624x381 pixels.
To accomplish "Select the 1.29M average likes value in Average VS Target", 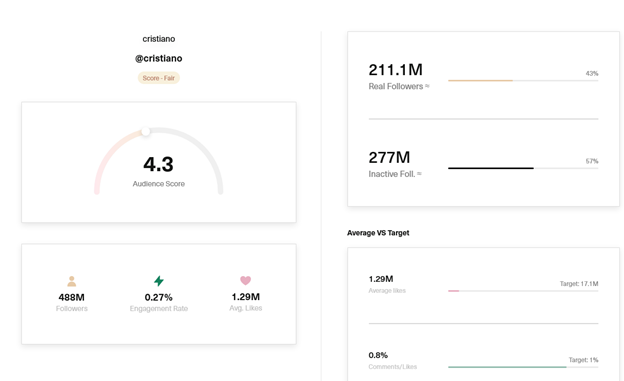I will [381, 279].
